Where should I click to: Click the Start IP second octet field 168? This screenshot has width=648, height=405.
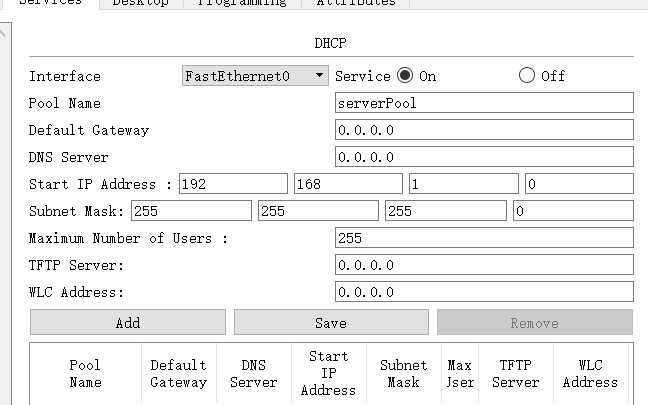[x=348, y=183]
